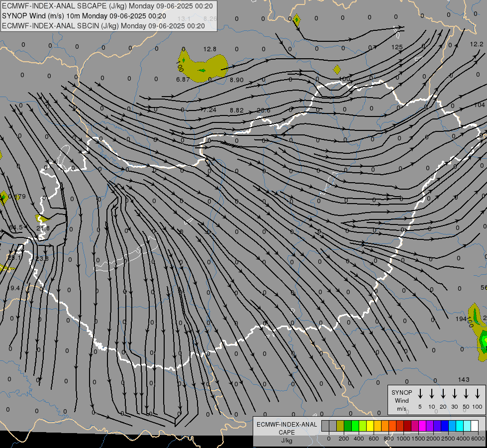This screenshot has width=487, height=448.
Task: Click the ECMWF-INDEX-ANAL CAPE J/kg legend label
Action: click(287, 432)
